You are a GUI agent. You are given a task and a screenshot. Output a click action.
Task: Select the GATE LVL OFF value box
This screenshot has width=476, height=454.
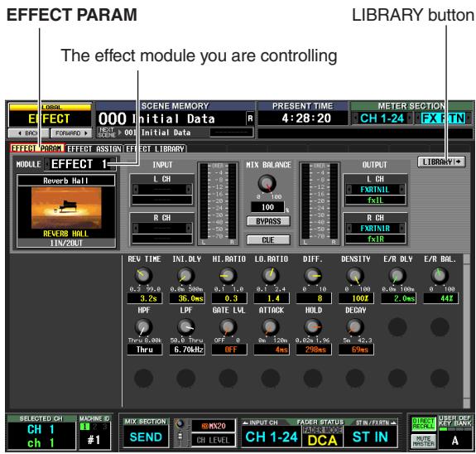pyautogui.click(x=229, y=350)
